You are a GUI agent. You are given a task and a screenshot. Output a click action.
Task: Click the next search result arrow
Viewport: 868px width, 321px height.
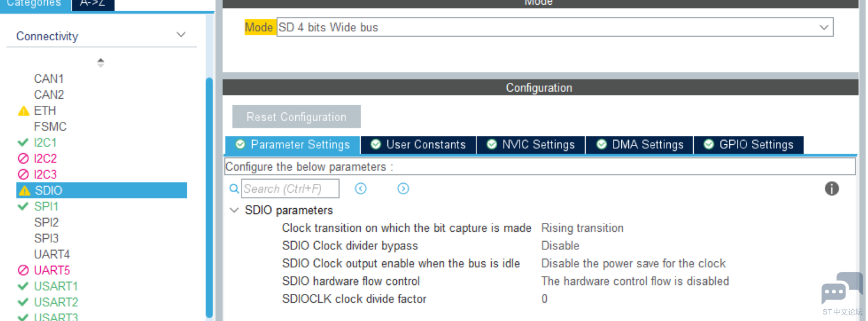(x=403, y=189)
